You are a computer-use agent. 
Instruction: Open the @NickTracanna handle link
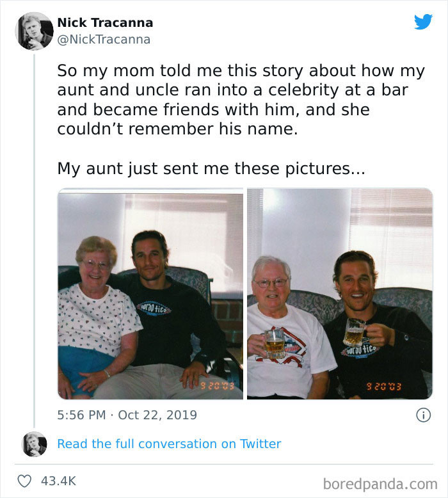[x=104, y=40]
